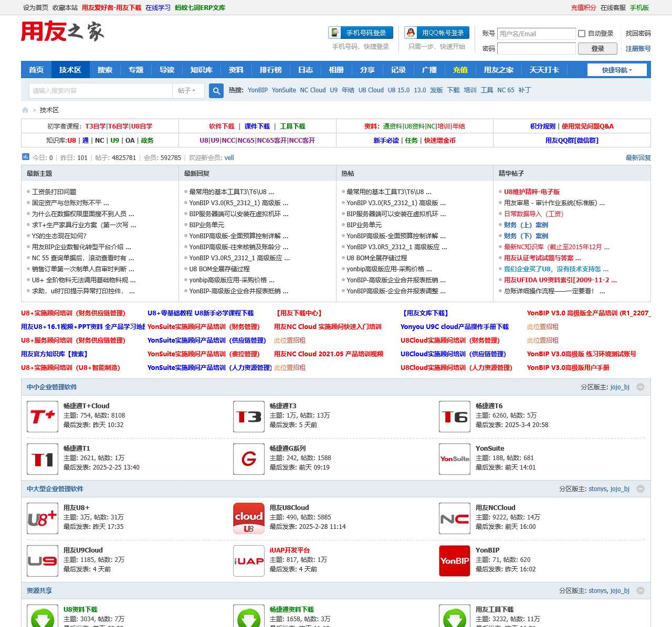The width and height of the screenshot is (672, 627).
Task: Open the YonBIP forum icon
Action: tap(455, 561)
